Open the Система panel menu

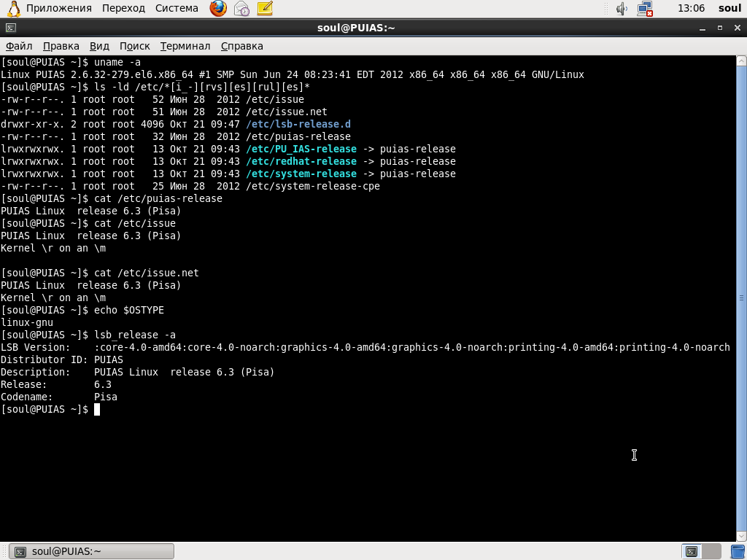pos(177,8)
